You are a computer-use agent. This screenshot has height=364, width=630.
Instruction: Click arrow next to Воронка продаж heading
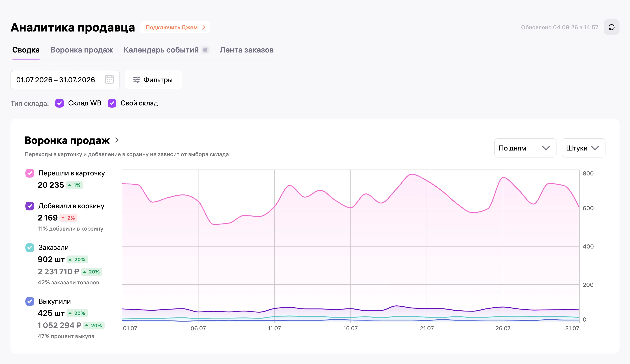pos(117,140)
